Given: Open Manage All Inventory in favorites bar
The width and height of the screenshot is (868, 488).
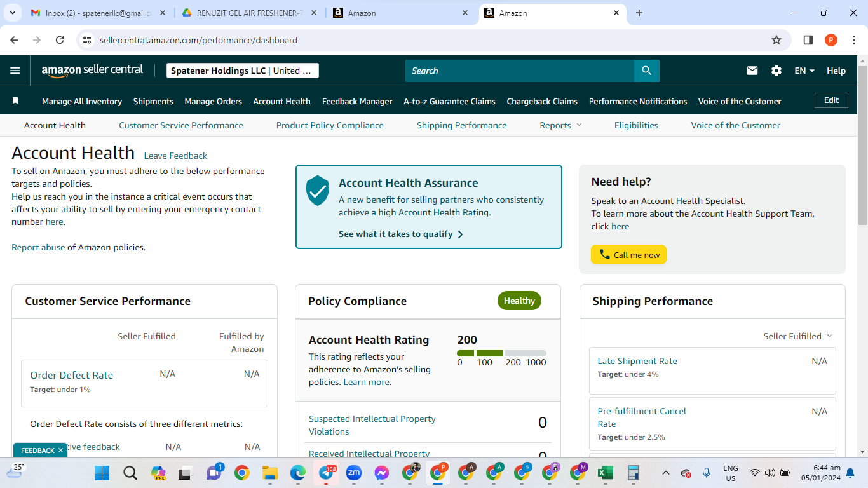Looking at the screenshot, I should pos(82,101).
